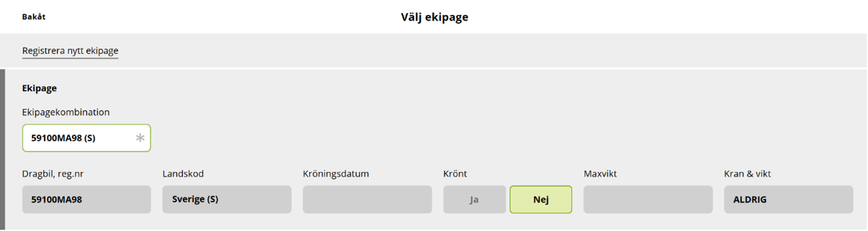Click the asterisk icon in Ekipagekombination field

[140, 138]
